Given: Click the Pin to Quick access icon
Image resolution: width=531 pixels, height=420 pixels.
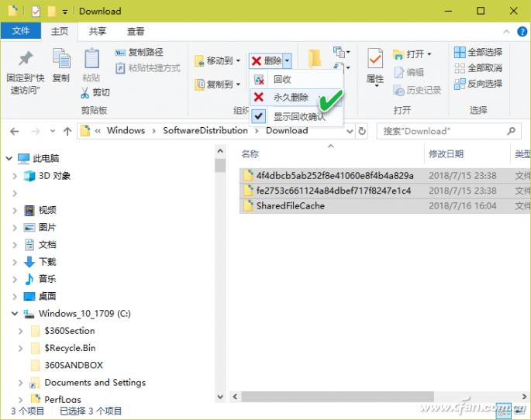Looking at the screenshot, I should (26, 58).
